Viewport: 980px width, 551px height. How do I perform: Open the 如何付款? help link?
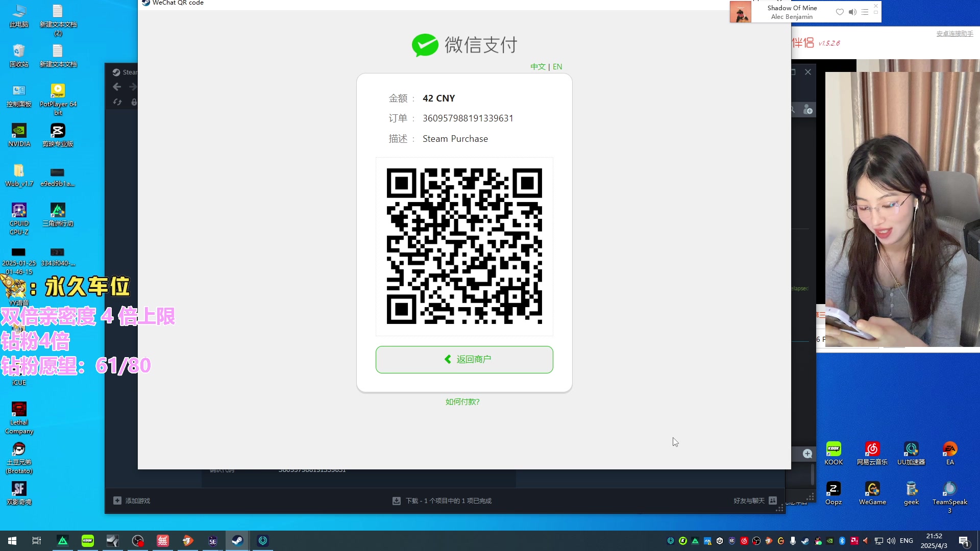pyautogui.click(x=462, y=402)
